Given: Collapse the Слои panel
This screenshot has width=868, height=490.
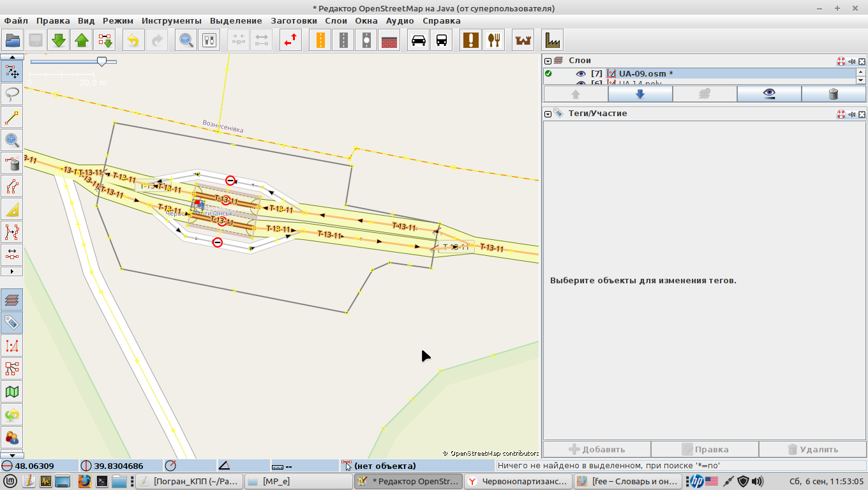Looking at the screenshot, I should pyautogui.click(x=548, y=61).
